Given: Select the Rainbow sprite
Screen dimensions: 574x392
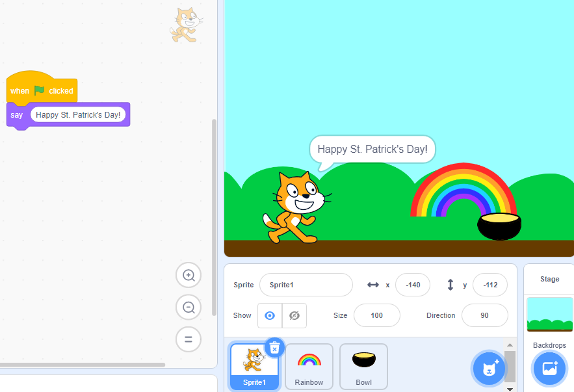Looking at the screenshot, I should [309, 367].
